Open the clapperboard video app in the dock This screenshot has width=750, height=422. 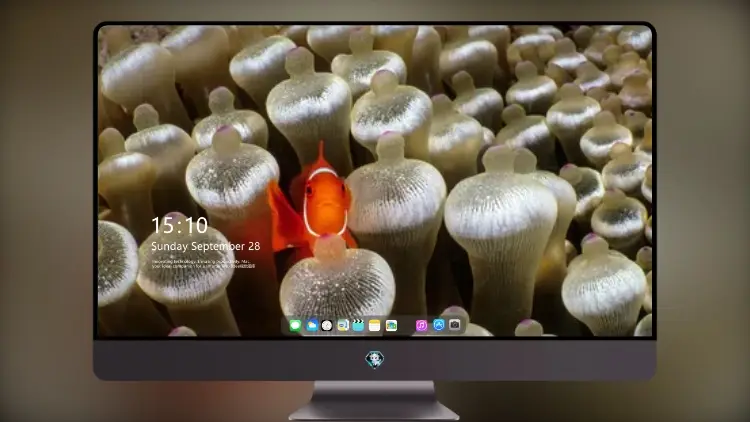click(358, 325)
